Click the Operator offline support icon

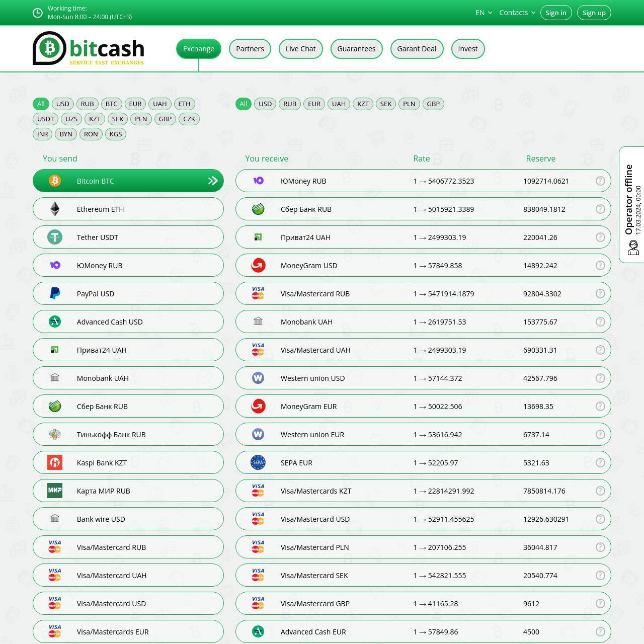633,248
